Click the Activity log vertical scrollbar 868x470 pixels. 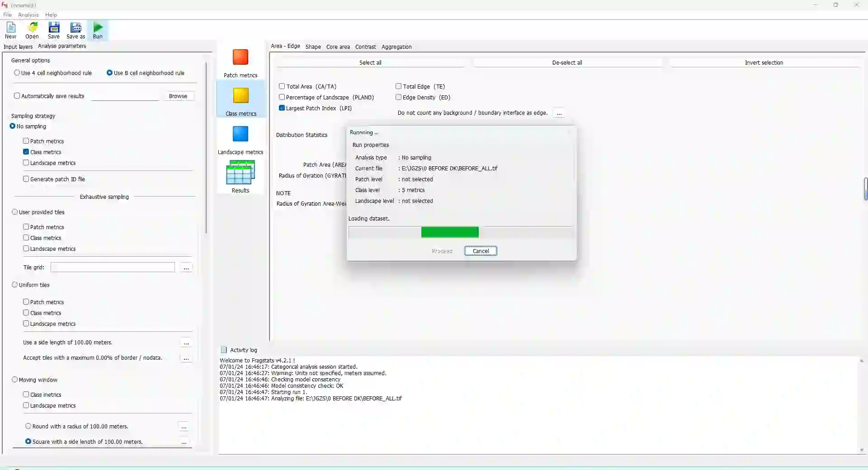pos(862,405)
